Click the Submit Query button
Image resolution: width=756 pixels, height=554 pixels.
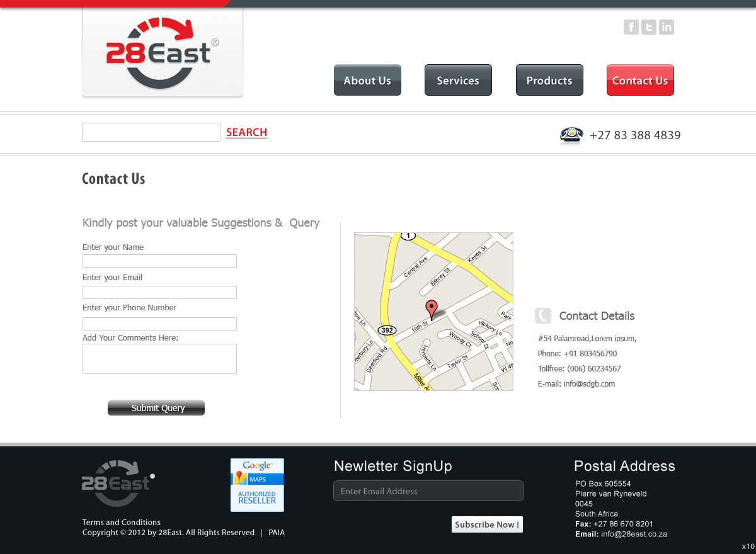[x=156, y=407]
